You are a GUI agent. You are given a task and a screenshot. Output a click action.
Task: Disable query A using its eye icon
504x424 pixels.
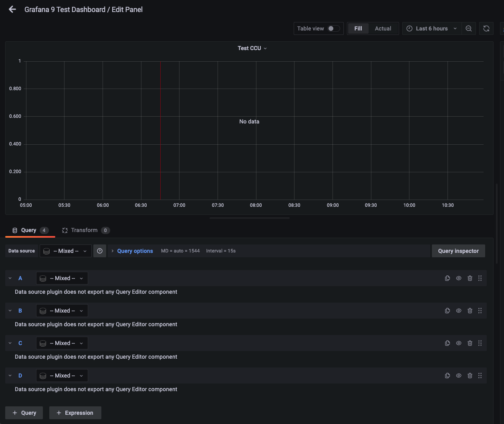(459, 278)
